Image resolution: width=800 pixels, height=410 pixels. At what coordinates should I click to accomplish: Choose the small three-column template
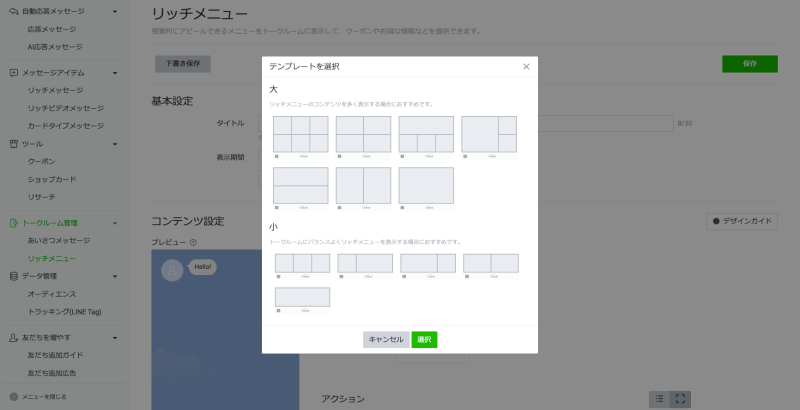pyautogui.click(x=301, y=263)
